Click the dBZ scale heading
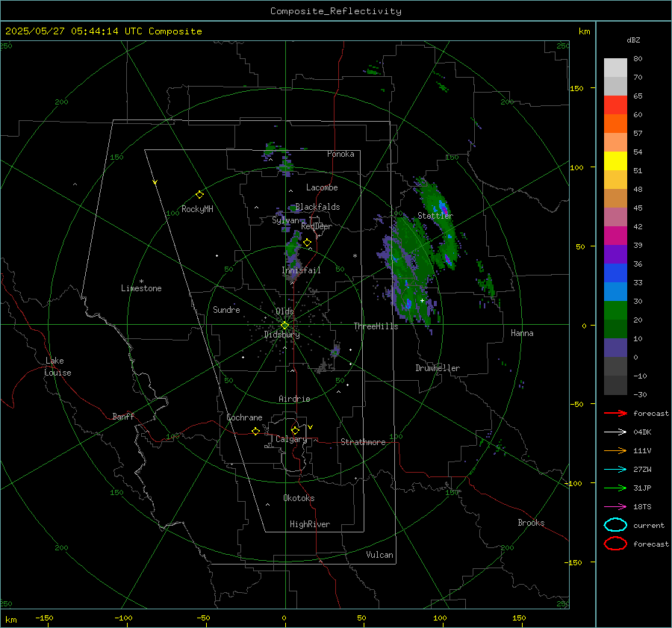This screenshot has height=628, width=672. (633, 40)
